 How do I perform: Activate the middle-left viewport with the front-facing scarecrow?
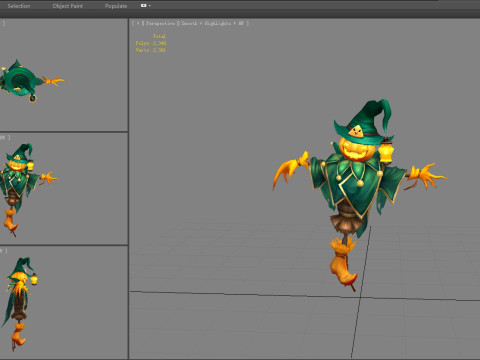[x=64, y=189]
